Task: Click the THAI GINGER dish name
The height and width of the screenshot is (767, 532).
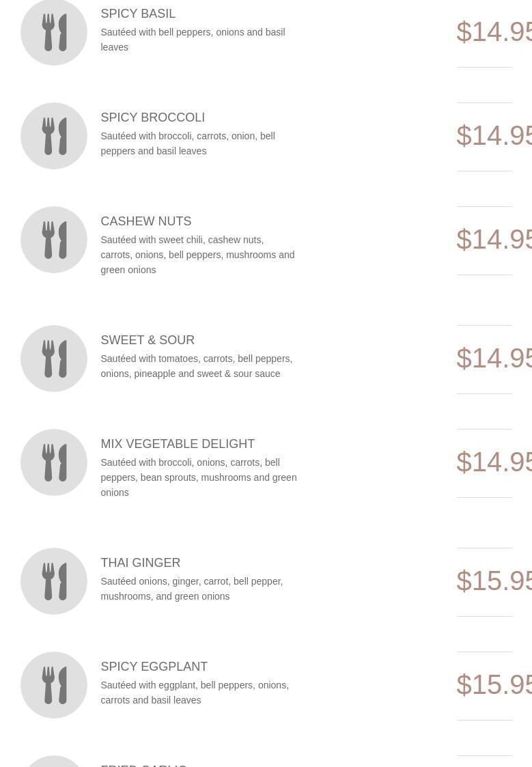Action: [x=140, y=563]
